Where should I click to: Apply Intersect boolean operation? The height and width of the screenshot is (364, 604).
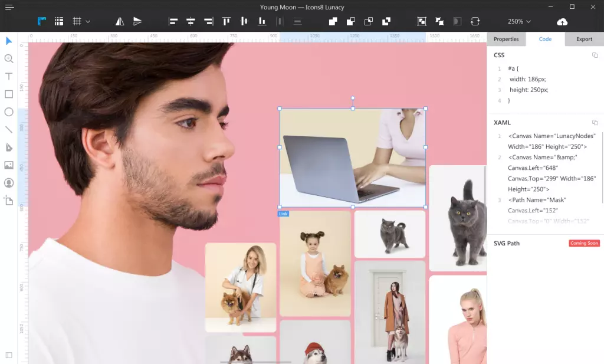[x=369, y=21]
